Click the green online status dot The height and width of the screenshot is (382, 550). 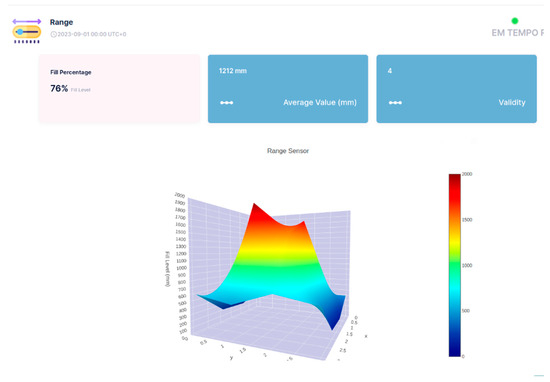(x=515, y=21)
